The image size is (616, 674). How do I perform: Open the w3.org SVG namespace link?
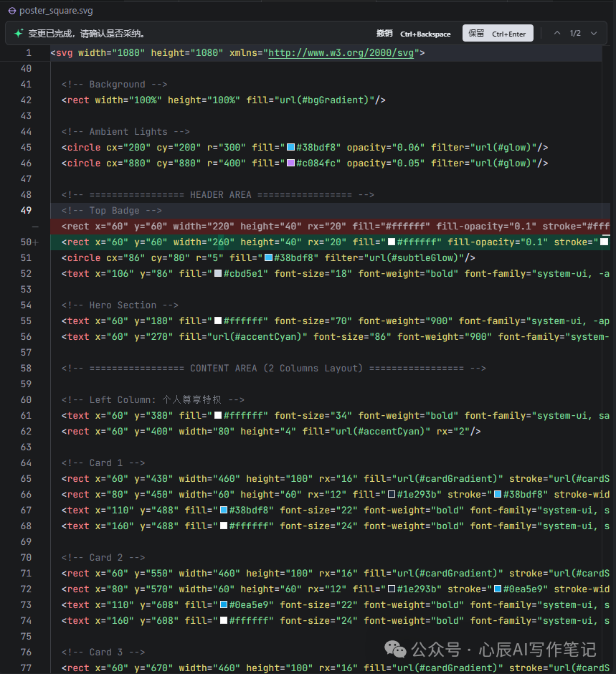pyautogui.click(x=341, y=53)
